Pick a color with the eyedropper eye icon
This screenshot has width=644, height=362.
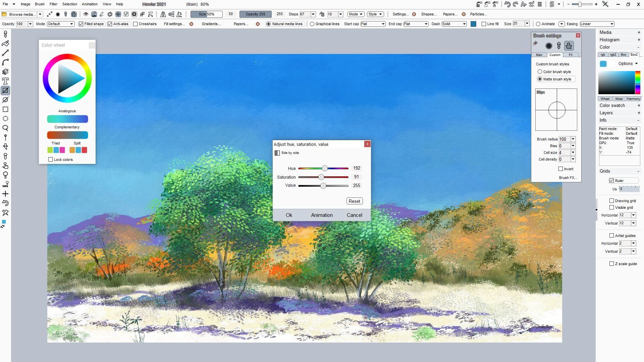[86, 14]
